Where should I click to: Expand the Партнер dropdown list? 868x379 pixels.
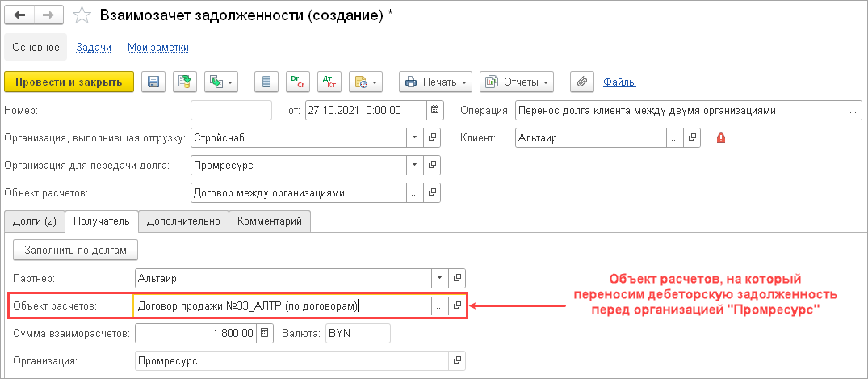click(x=439, y=279)
